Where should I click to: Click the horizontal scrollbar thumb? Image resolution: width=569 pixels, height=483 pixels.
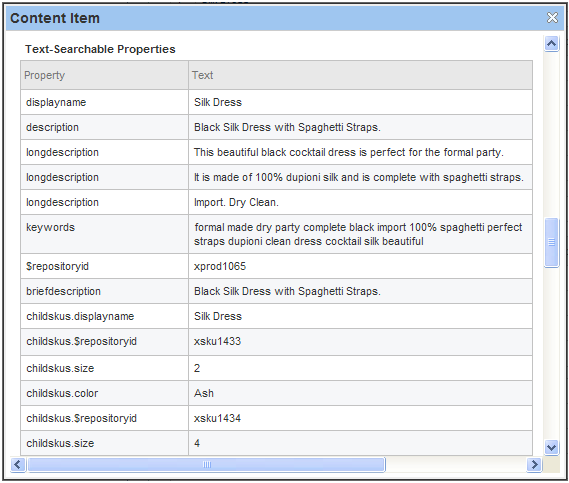pos(206,464)
